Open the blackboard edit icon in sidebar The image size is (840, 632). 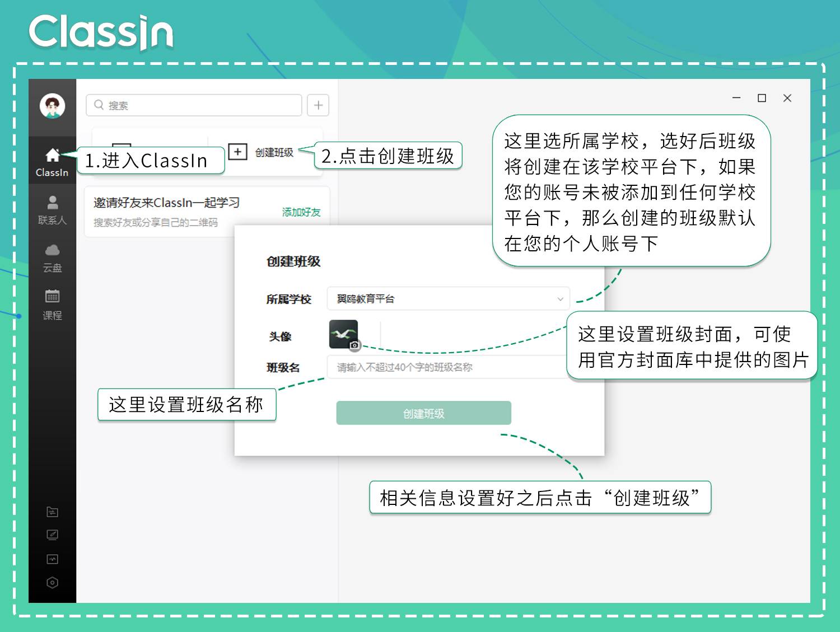pos(52,535)
